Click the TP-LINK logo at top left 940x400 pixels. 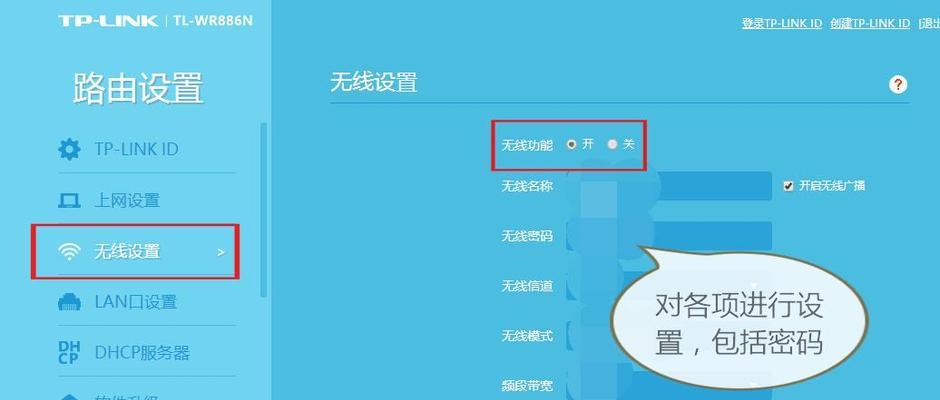point(108,21)
